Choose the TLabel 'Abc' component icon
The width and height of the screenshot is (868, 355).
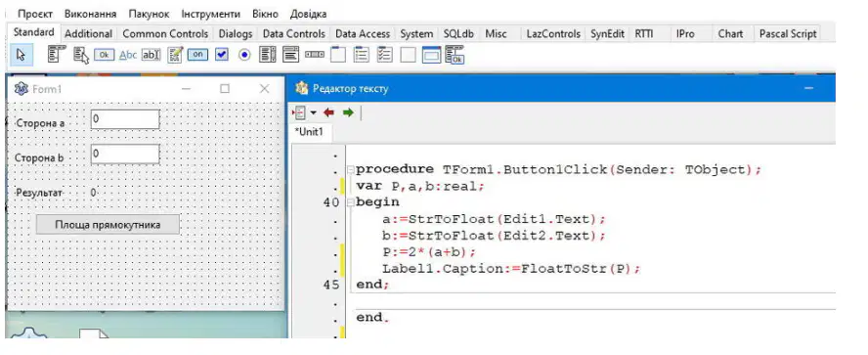[x=128, y=55]
